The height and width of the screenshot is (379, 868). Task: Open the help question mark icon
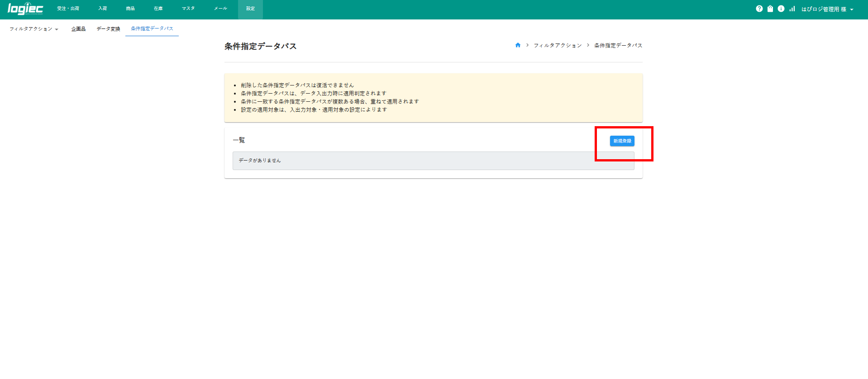pos(759,9)
